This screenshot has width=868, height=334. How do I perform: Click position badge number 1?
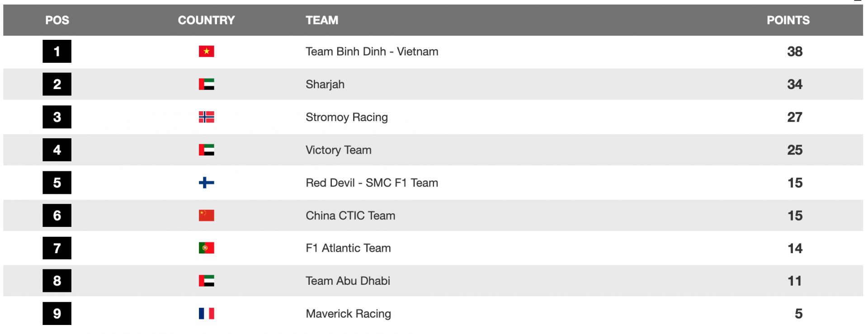click(x=57, y=52)
